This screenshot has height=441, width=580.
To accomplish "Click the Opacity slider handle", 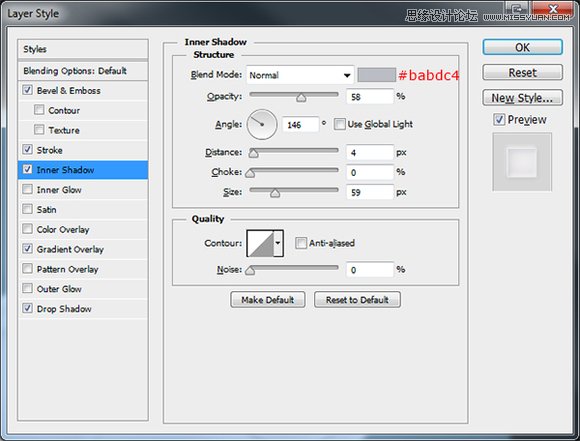I will click(x=301, y=98).
